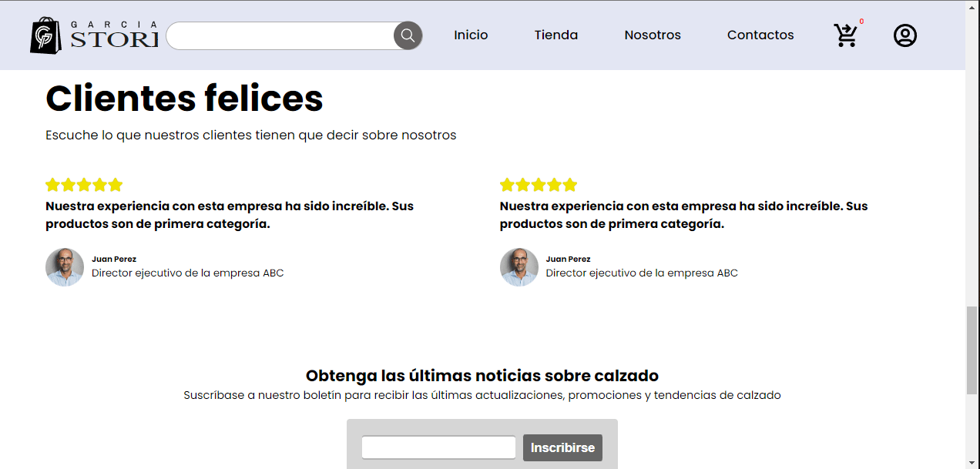
Task: Open the user account icon
Action: (905, 35)
